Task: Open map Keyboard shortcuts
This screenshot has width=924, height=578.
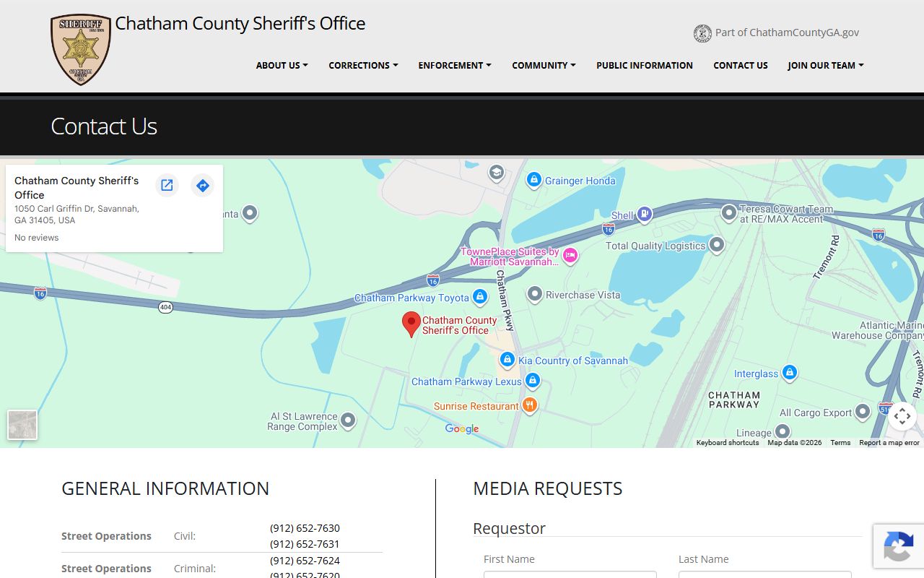Action: [x=728, y=443]
